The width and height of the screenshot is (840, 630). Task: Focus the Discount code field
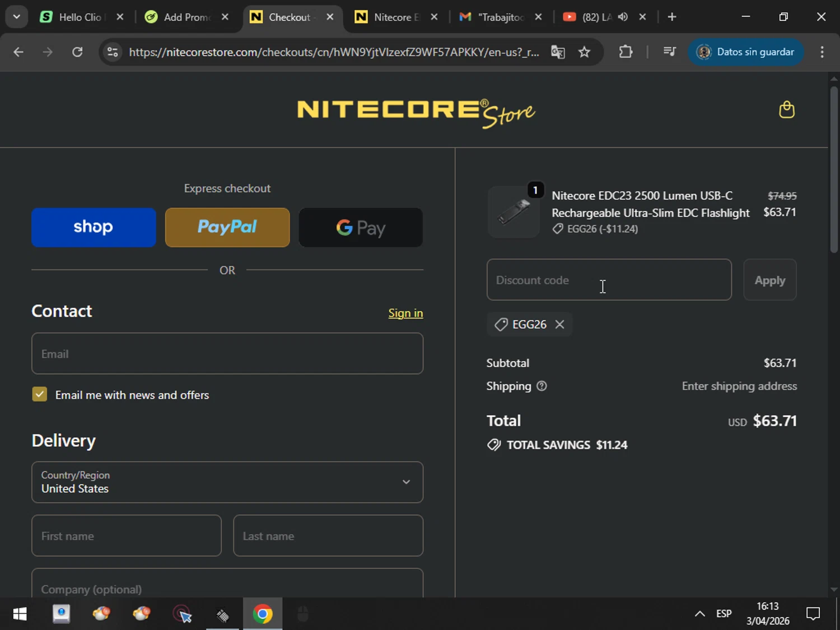pyautogui.click(x=609, y=279)
